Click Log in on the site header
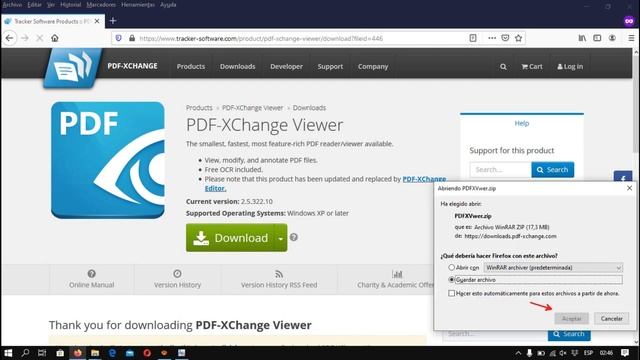The height and width of the screenshot is (360, 640). [570, 67]
